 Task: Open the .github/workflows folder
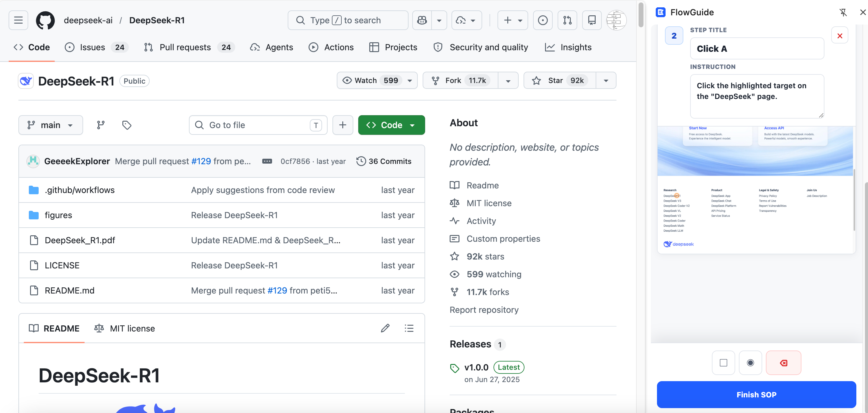point(79,190)
